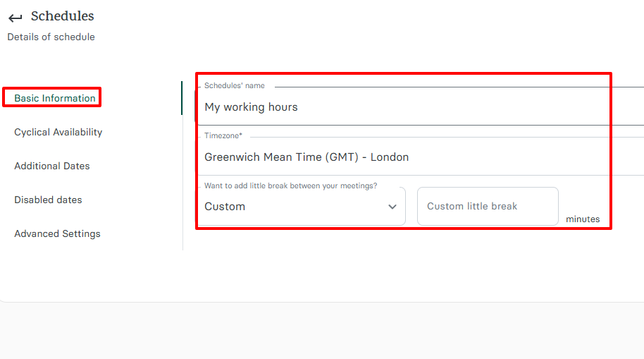Viewport: 644px width, 359px height.
Task: Click the 'Greenwich Mean Time (GMT) - London' text
Action: tap(306, 157)
